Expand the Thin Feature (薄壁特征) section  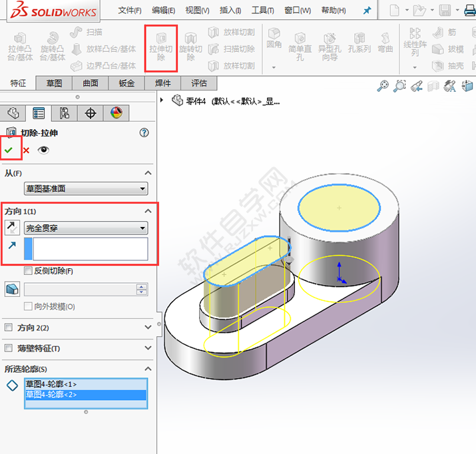(148, 347)
